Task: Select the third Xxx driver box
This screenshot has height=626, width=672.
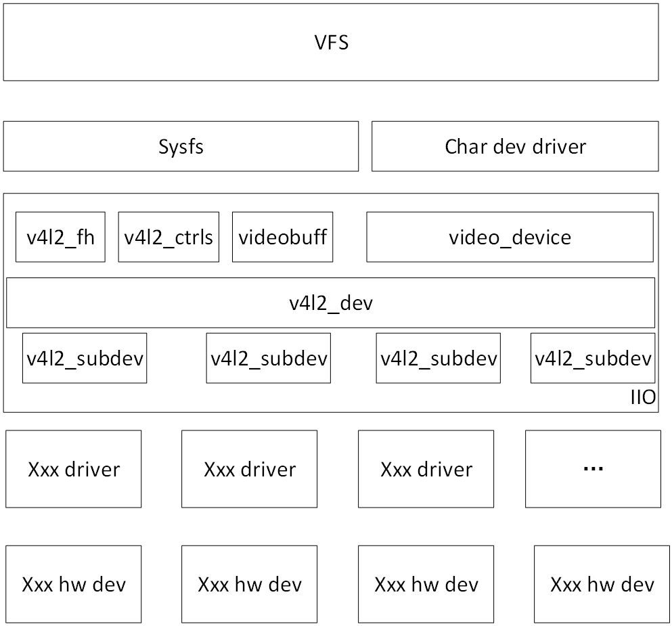Action: tap(426, 468)
